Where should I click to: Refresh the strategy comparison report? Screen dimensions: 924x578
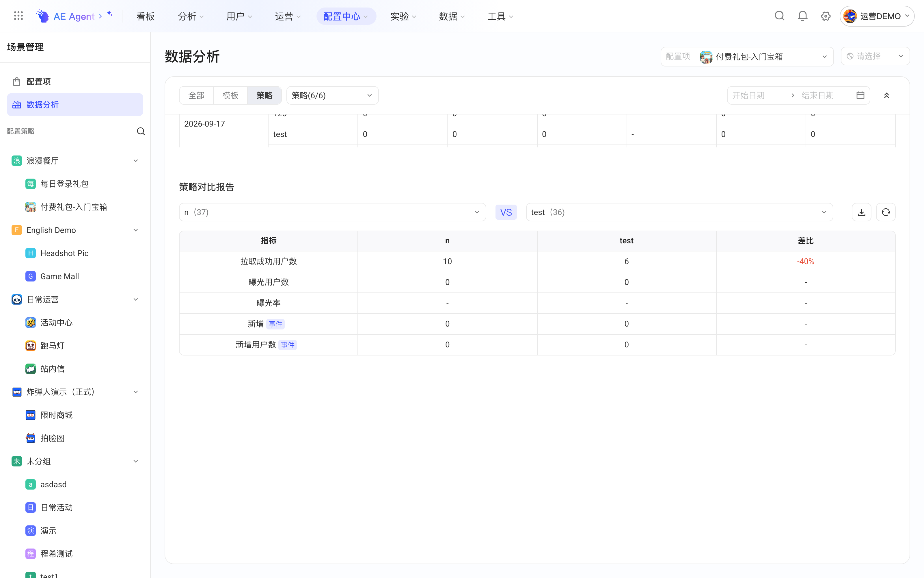886,212
